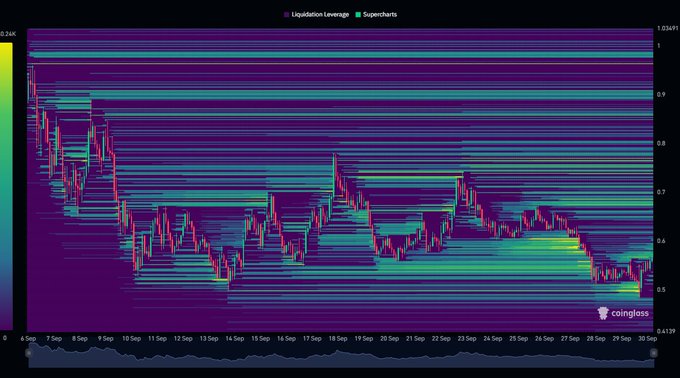Image resolution: width=680 pixels, height=378 pixels.
Task: Click the 7 Sep date label
Action: pos(54,339)
